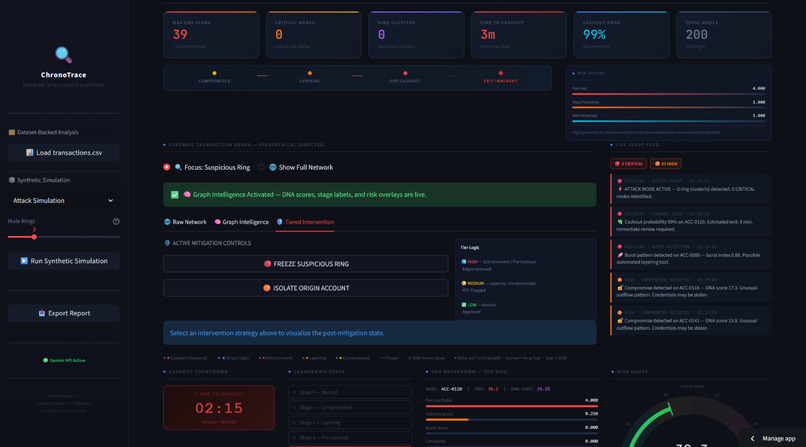
Task: Click the 3 CRITICAL alert badge
Action: (x=628, y=164)
